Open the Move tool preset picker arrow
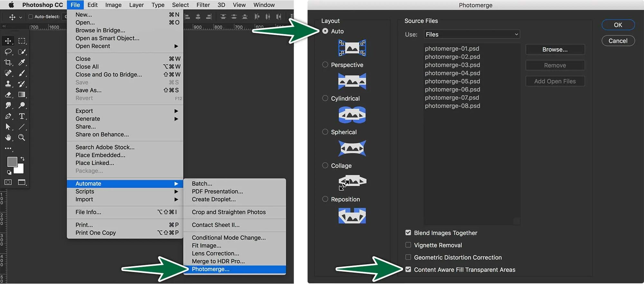Viewport: 644px width, 285px height. tap(21, 17)
